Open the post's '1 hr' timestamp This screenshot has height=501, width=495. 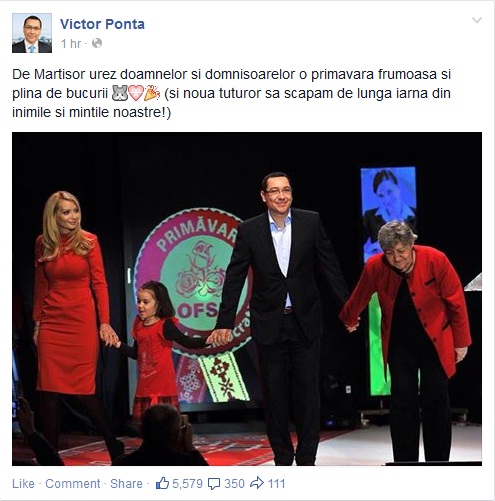tap(71, 44)
